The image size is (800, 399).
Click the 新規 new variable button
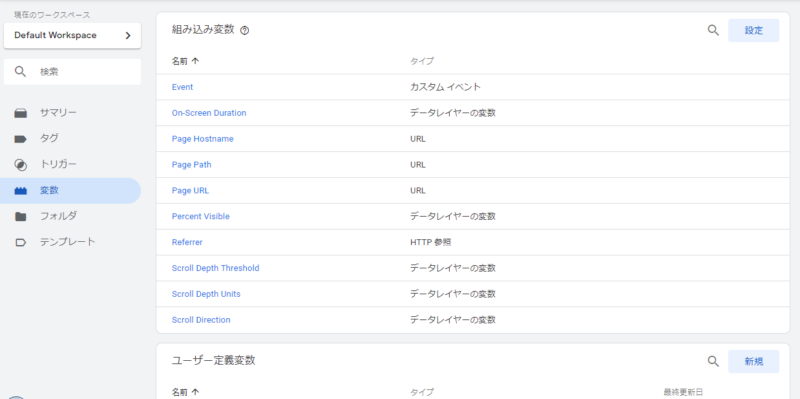(754, 361)
